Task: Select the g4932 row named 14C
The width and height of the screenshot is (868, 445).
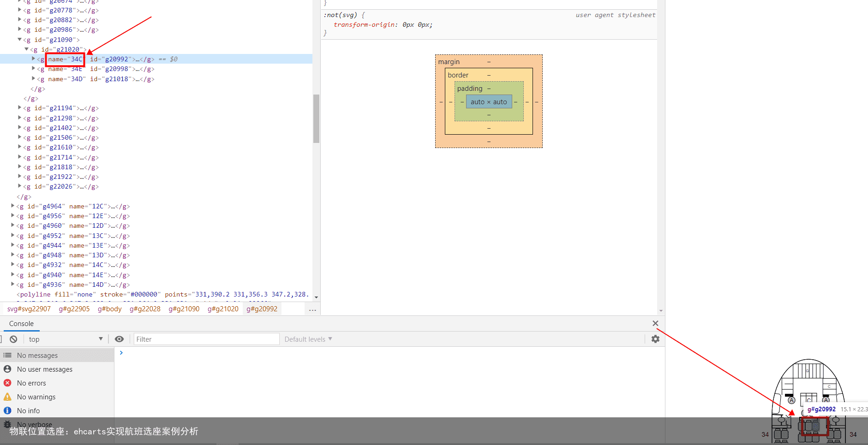Action: tap(73, 265)
